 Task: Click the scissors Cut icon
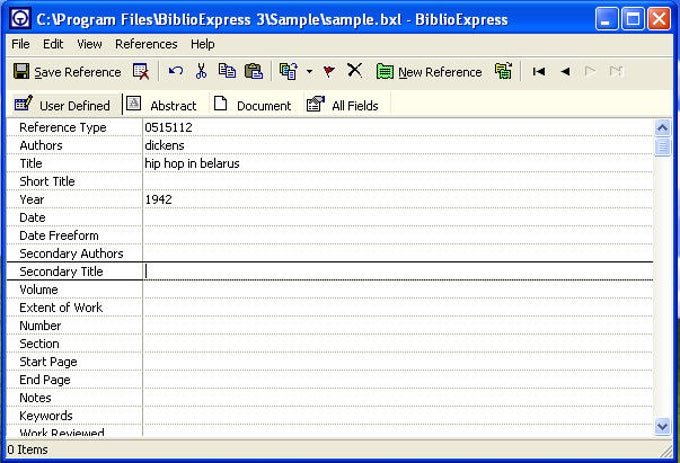coord(201,71)
